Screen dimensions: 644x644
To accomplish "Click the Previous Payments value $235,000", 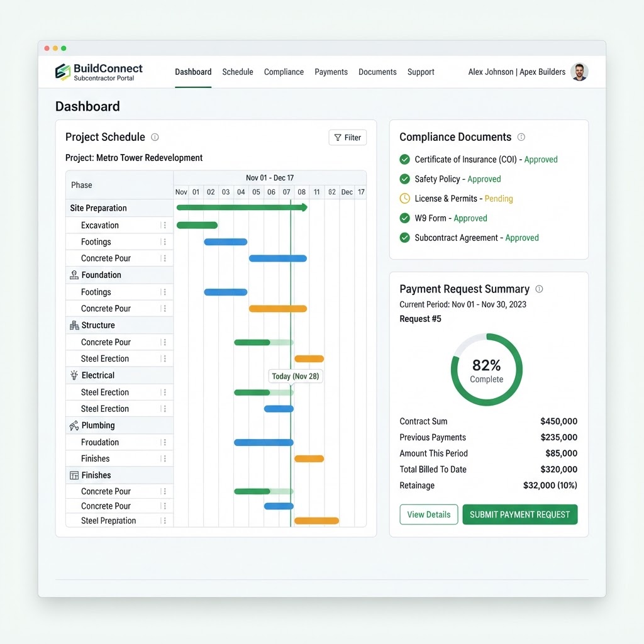I will tap(559, 438).
